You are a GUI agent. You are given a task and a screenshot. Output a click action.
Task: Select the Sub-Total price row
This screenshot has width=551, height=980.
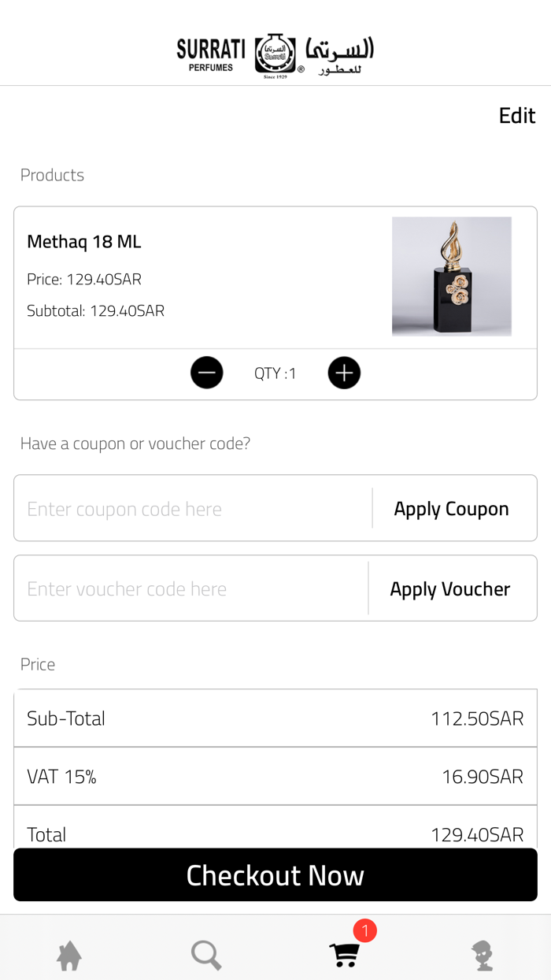click(275, 718)
